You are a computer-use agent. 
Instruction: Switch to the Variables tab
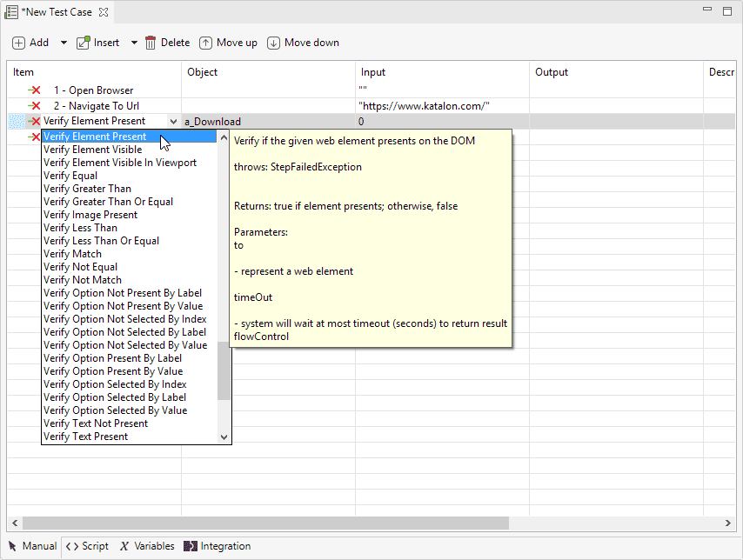tap(147, 546)
